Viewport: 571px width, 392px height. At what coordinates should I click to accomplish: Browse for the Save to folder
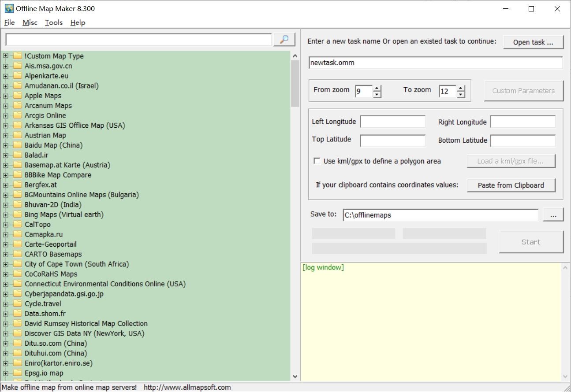(x=553, y=215)
